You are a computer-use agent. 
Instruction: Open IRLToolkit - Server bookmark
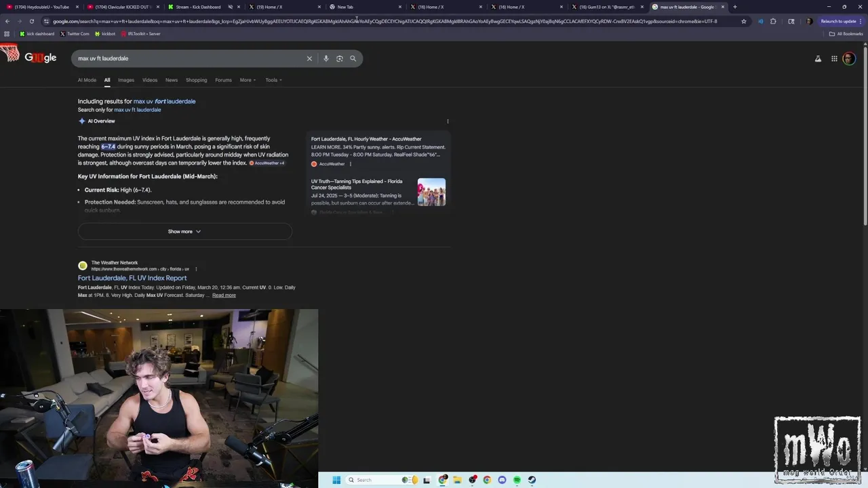click(x=140, y=34)
